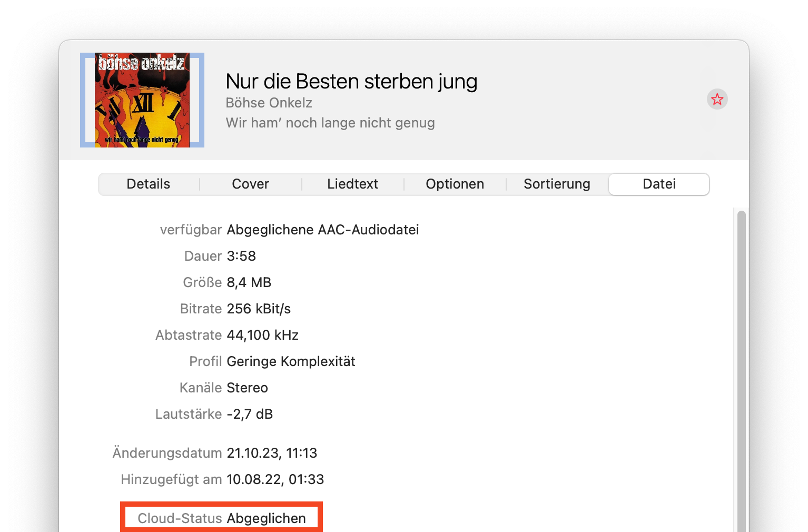The height and width of the screenshot is (532, 808).
Task: Switch to the Details tab
Action: [149, 184]
